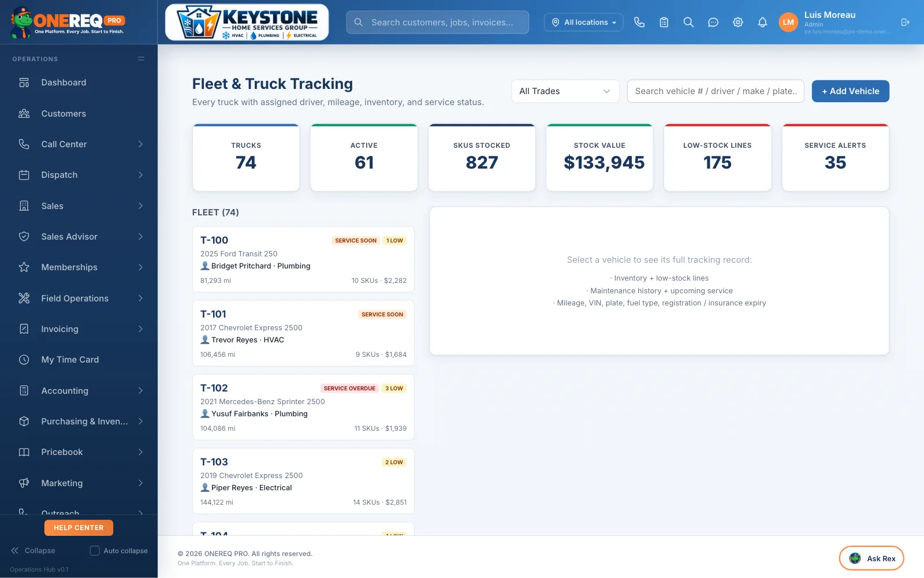Open Customers menu item
The width and height of the screenshot is (924, 578).
(x=79, y=114)
